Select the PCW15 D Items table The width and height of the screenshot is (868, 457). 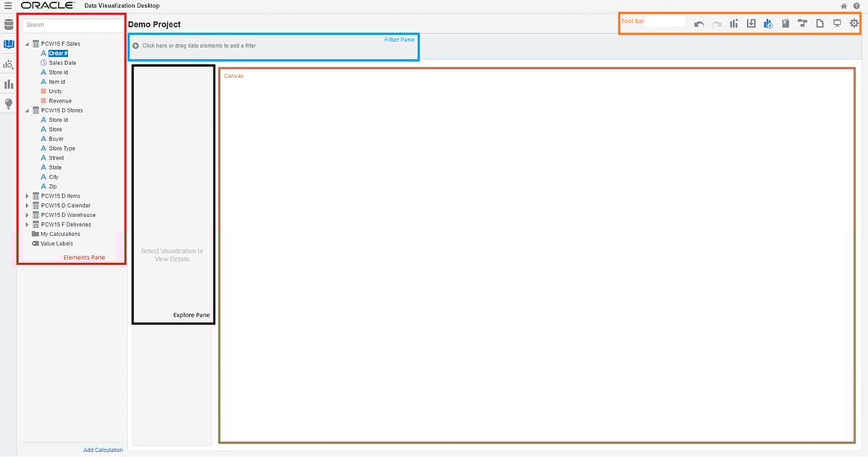60,196
